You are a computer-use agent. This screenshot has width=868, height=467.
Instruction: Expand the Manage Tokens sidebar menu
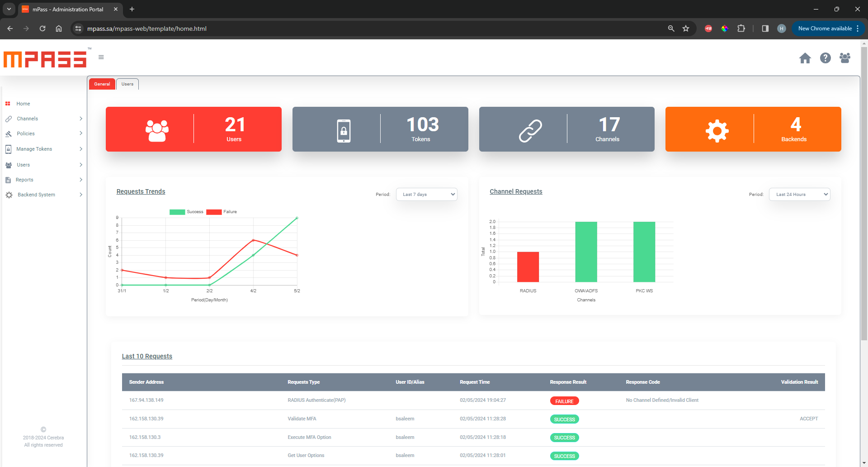pyautogui.click(x=34, y=149)
